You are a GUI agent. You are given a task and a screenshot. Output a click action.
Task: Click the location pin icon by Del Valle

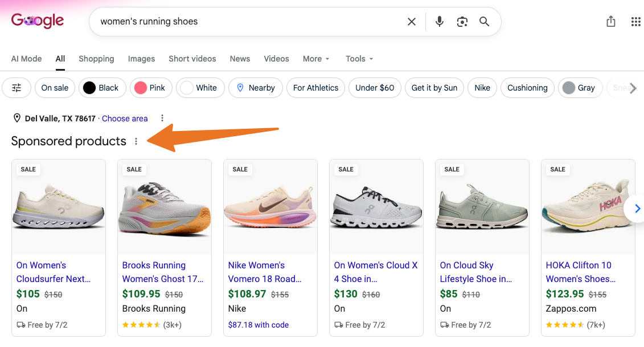click(x=17, y=118)
